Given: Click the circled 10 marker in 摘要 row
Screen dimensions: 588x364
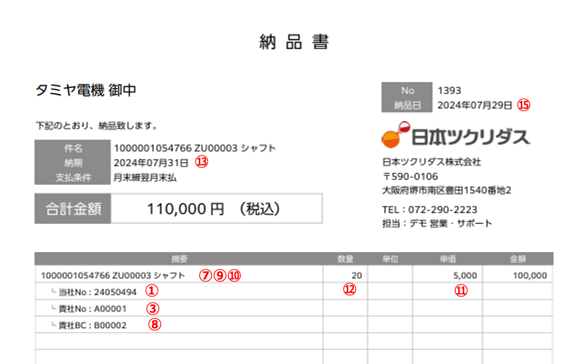Looking at the screenshot, I should [x=235, y=275].
